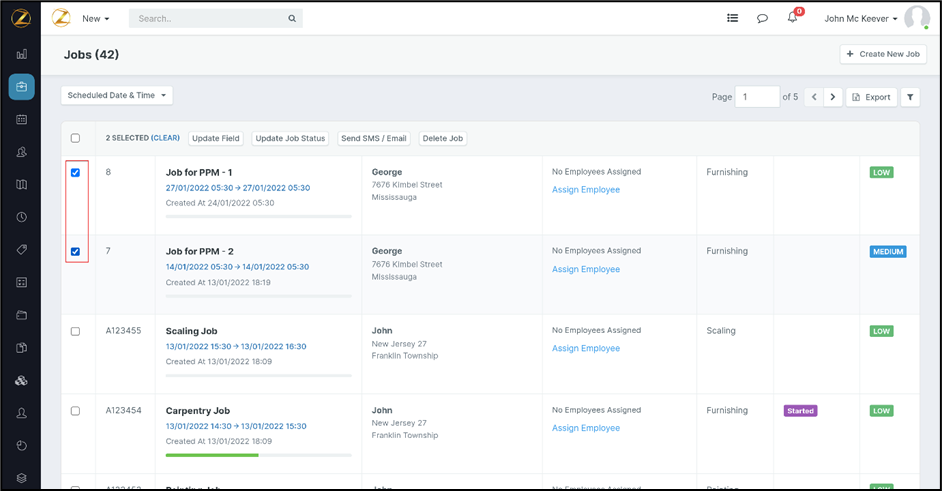942x491 pixels.
Task: Click the list view icon in header
Action: [732, 18]
